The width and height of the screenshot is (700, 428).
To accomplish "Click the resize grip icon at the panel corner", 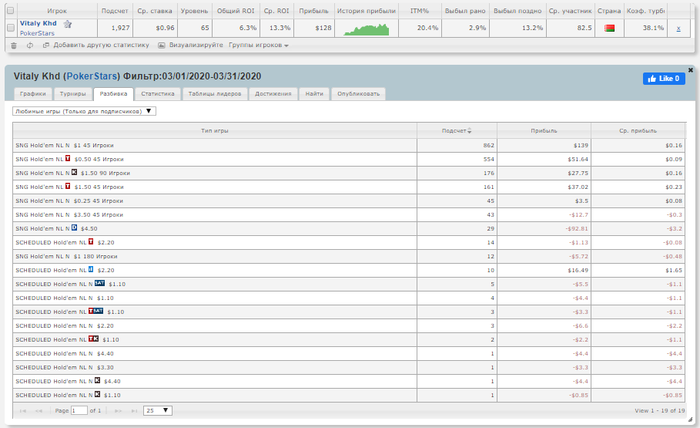I will coord(690,419).
